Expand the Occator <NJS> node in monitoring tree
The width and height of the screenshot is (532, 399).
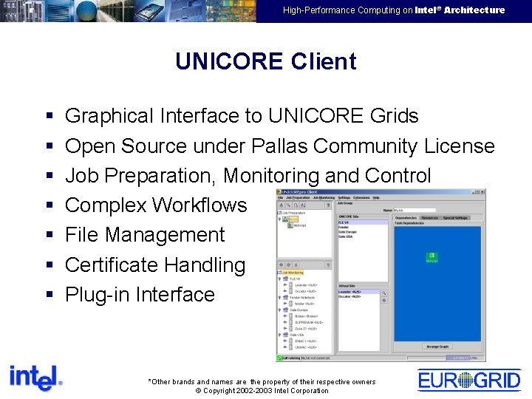pos(285,291)
